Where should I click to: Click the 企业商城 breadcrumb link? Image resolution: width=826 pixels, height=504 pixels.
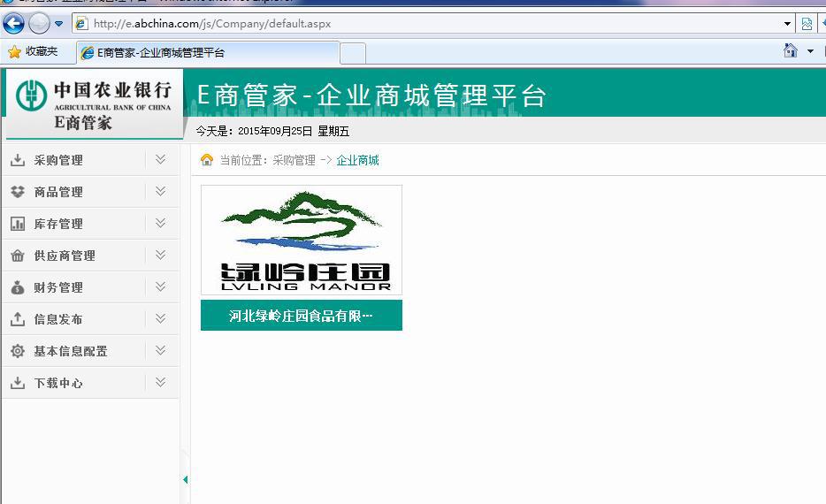click(357, 160)
